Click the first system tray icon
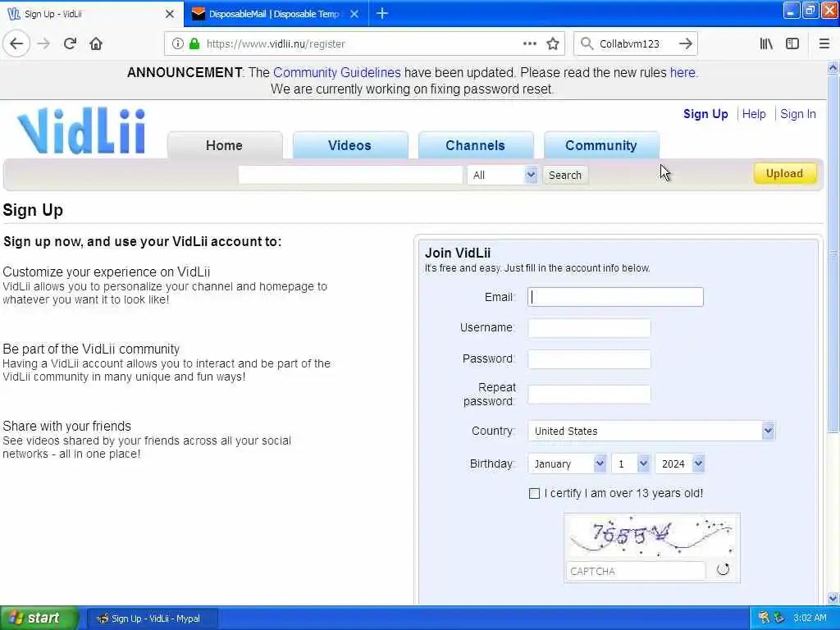 (765, 618)
